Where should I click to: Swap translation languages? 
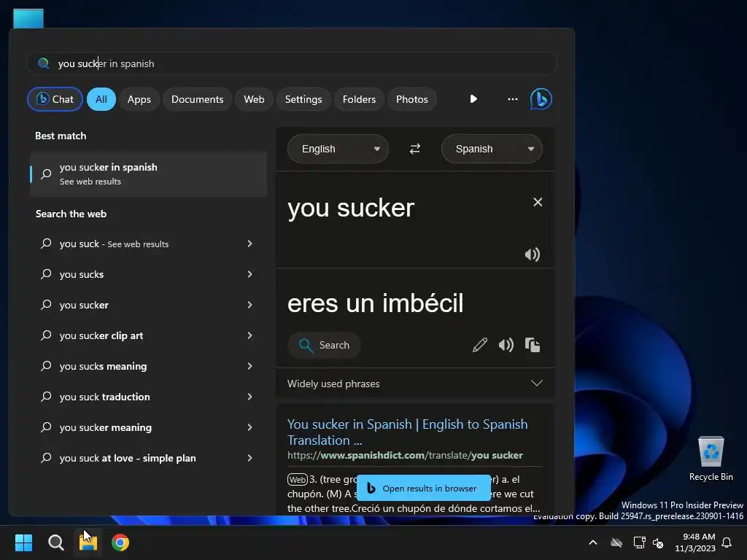pos(415,149)
